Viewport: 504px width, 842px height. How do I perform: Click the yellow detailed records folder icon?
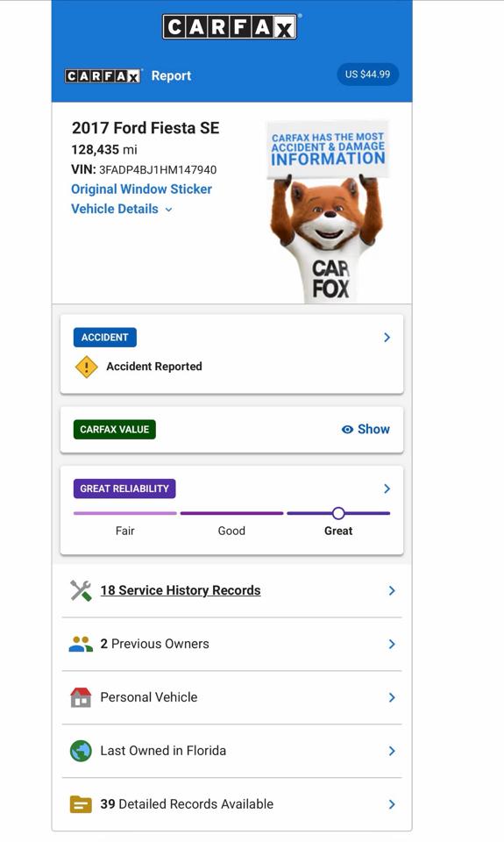[81, 804]
